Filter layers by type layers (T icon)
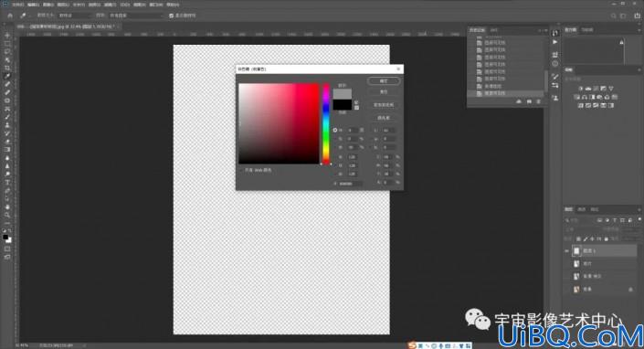Viewport: 644px width, 349px height. (615, 220)
